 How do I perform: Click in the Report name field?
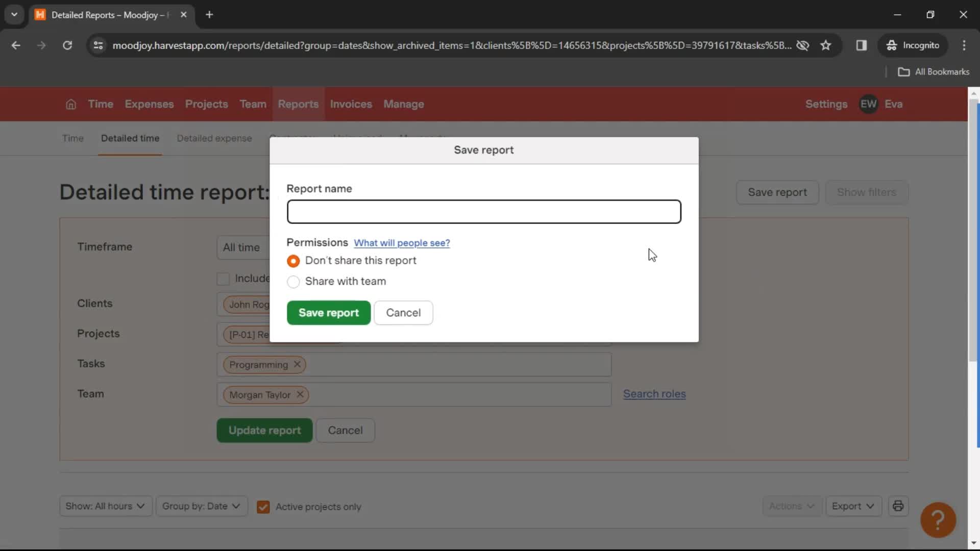[483, 211]
